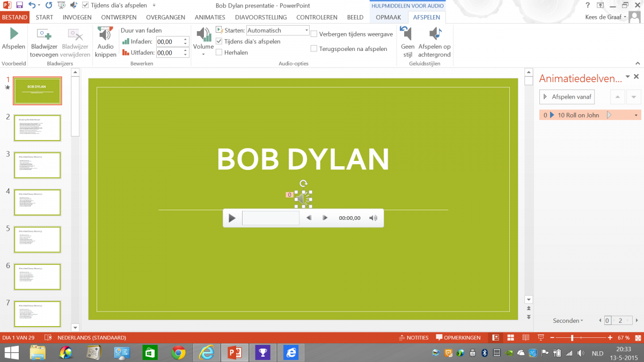This screenshot has height=362, width=644.
Task: Open animation pane options dropdown arrow
Action: 627,77
